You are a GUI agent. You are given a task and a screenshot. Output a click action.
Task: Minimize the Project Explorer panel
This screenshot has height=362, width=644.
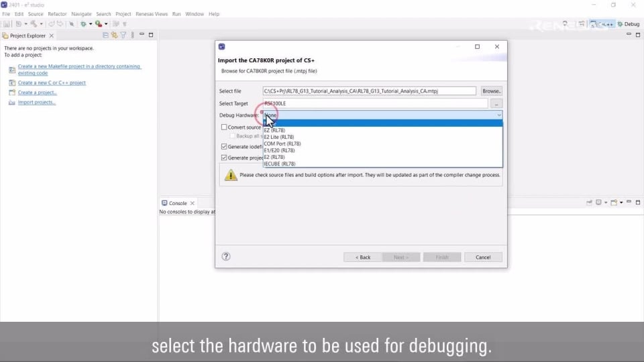coord(142,35)
